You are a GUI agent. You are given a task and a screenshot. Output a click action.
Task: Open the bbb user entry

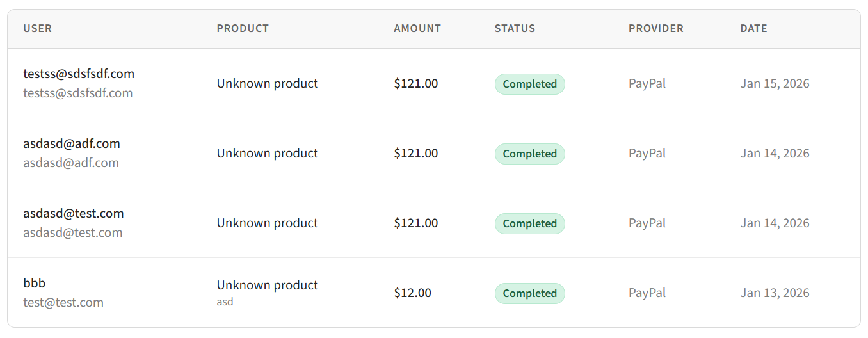[x=35, y=283]
